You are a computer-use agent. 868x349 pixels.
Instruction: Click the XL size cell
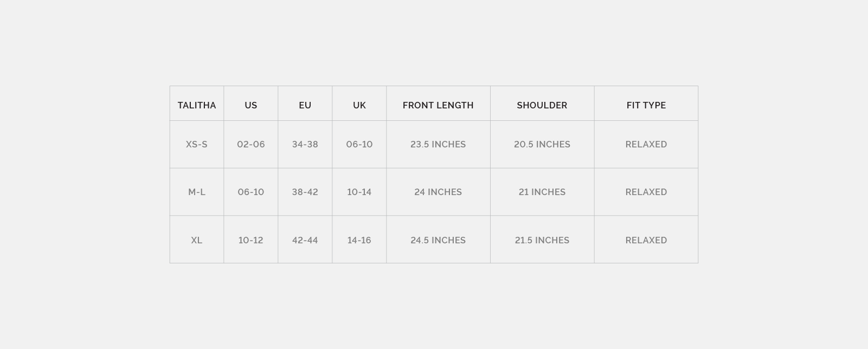(x=196, y=240)
